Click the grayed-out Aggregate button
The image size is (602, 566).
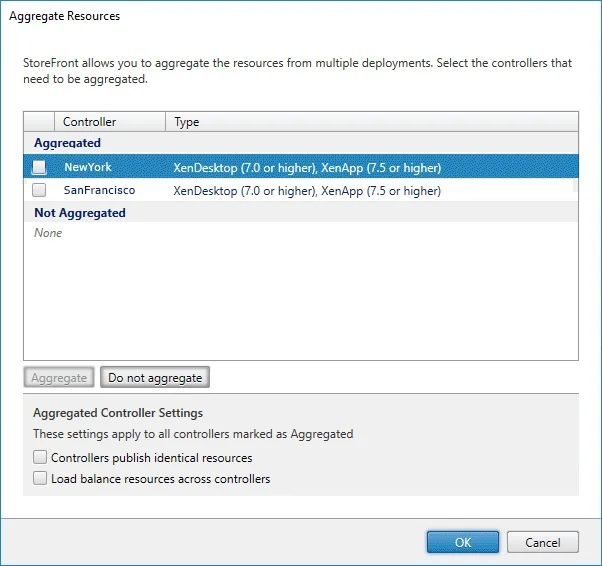59,377
